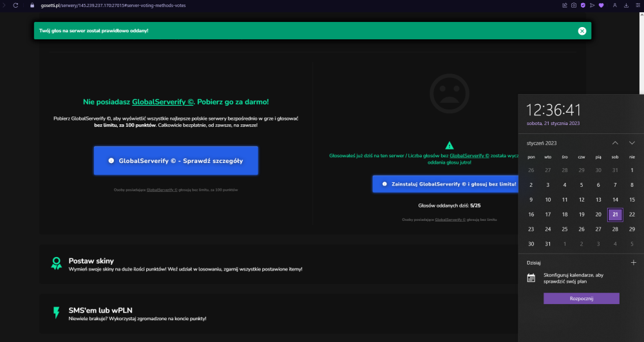This screenshot has height=342, width=644.
Task: Select highlighted day 21 in calendar
Action: click(x=615, y=214)
